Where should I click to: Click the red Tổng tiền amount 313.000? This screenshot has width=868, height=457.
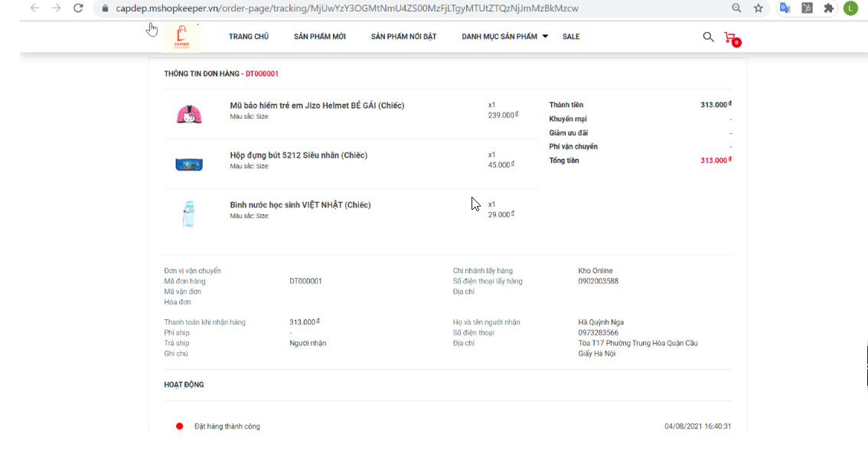(716, 160)
